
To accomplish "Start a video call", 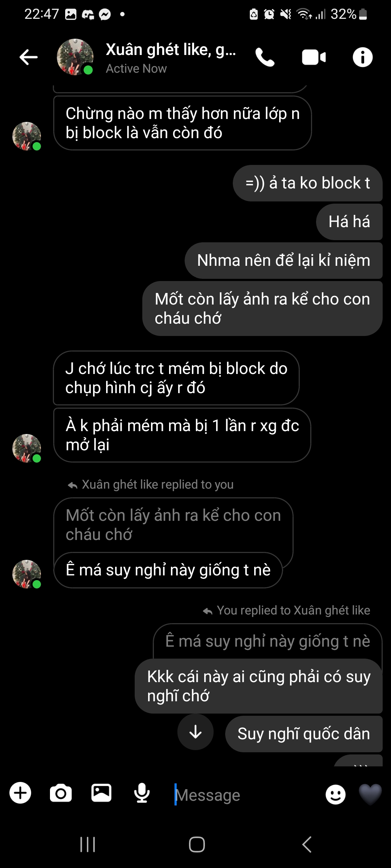I will pyautogui.click(x=314, y=58).
